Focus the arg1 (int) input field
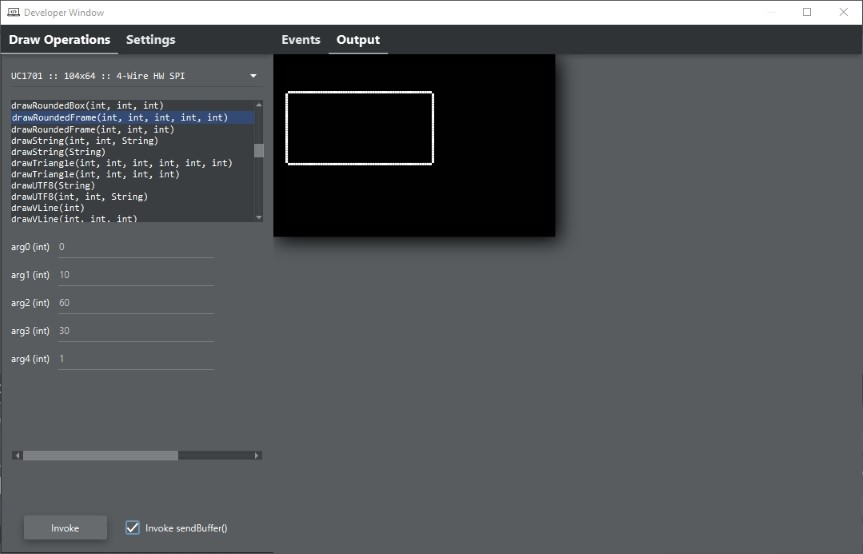 point(136,275)
